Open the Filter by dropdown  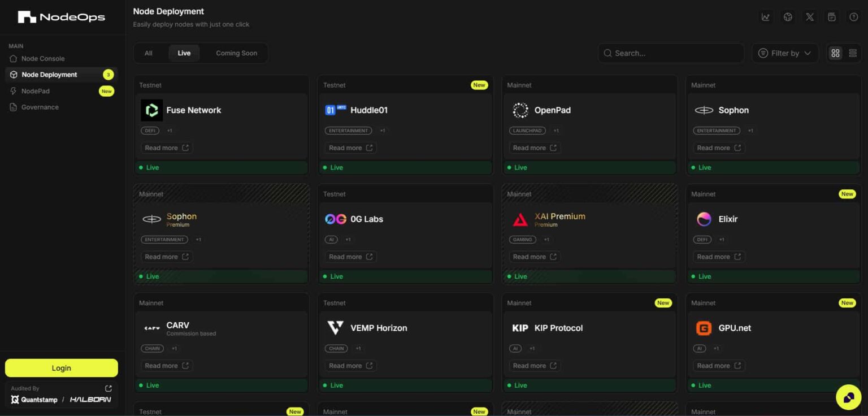tap(785, 53)
